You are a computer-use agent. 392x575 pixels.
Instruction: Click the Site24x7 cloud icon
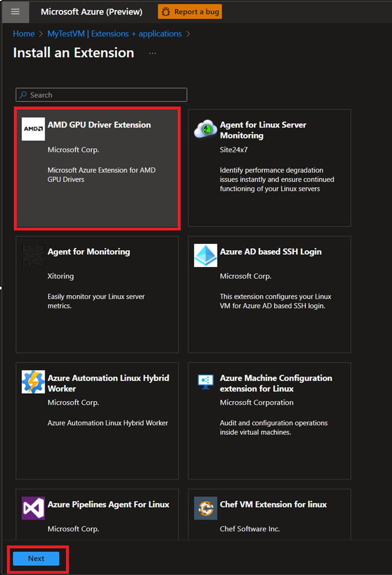[206, 129]
